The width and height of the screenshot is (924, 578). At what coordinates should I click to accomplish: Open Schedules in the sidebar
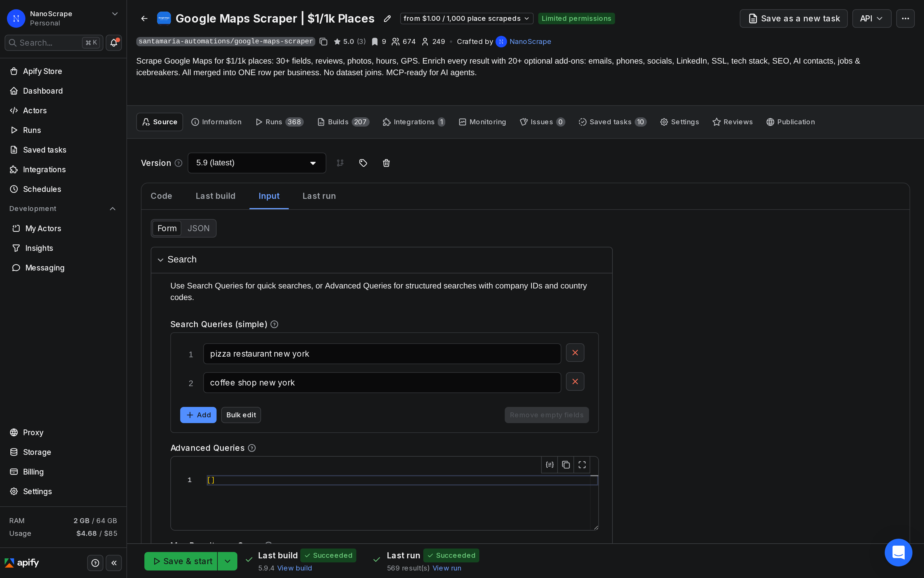tap(63, 189)
